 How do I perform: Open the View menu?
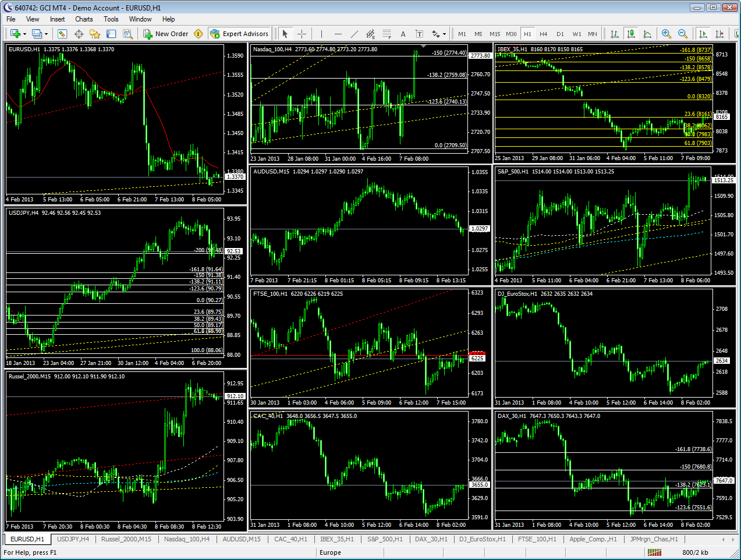pos(33,19)
